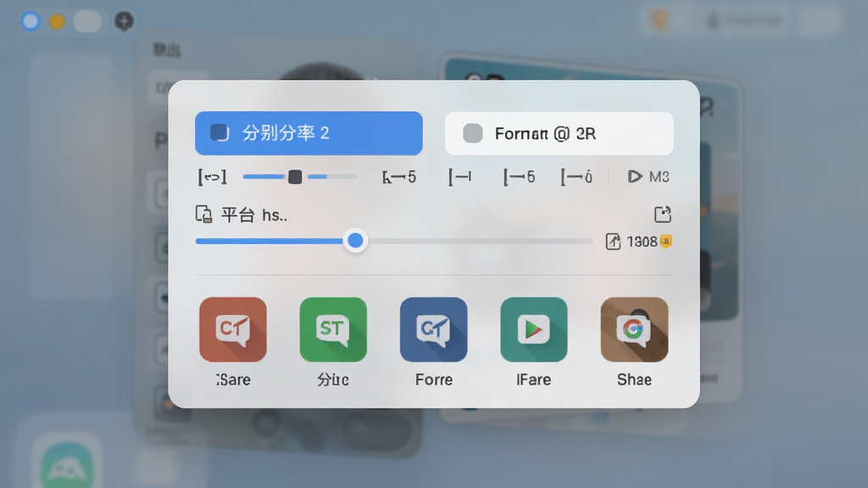
Task: Click the round blue thumb on the large slider
Action: click(355, 241)
